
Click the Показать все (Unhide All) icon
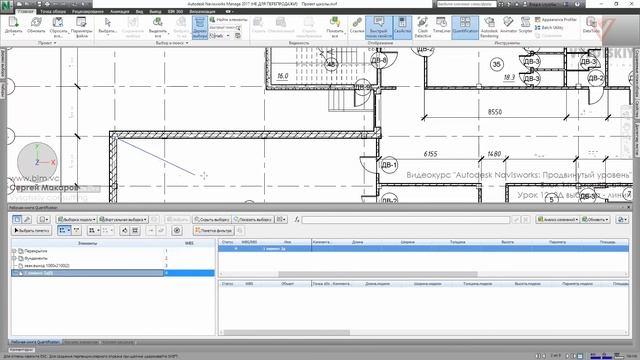tap(335, 27)
